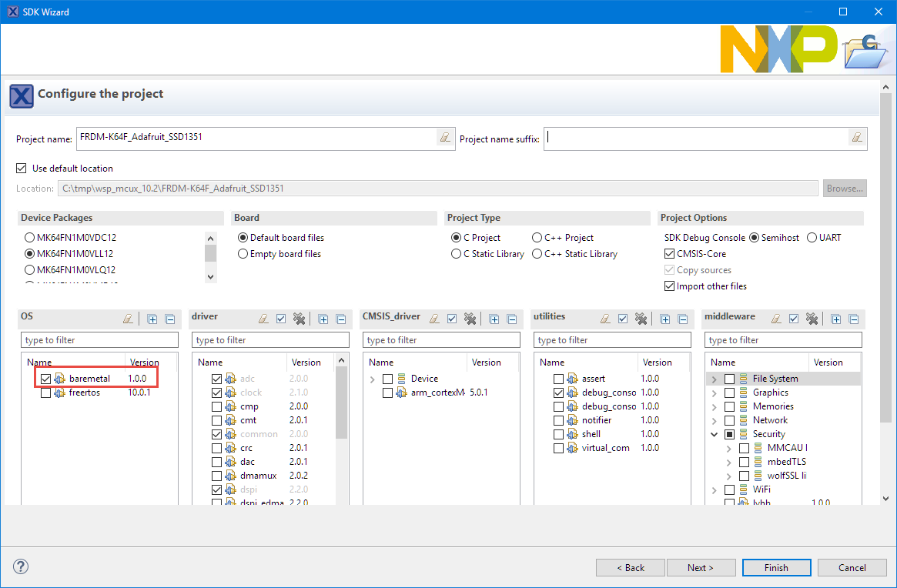This screenshot has height=588, width=897.
Task: Toggle Use default location checkbox
Action: click(x=22, y=169)
